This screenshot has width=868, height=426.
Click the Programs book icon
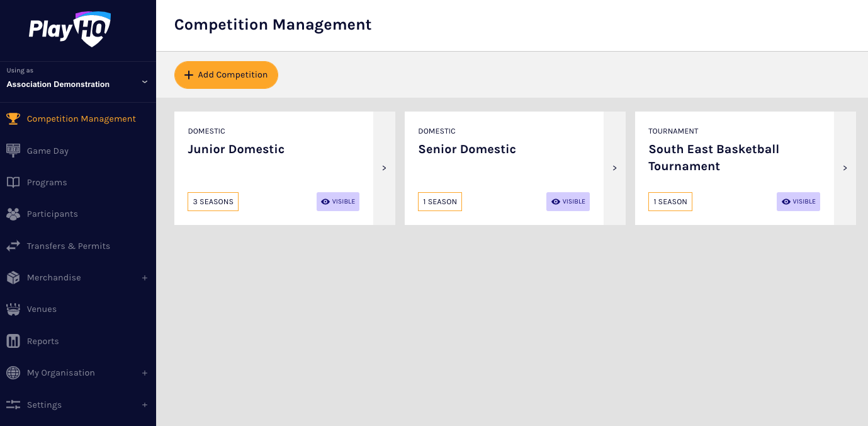tap(13, 182)
